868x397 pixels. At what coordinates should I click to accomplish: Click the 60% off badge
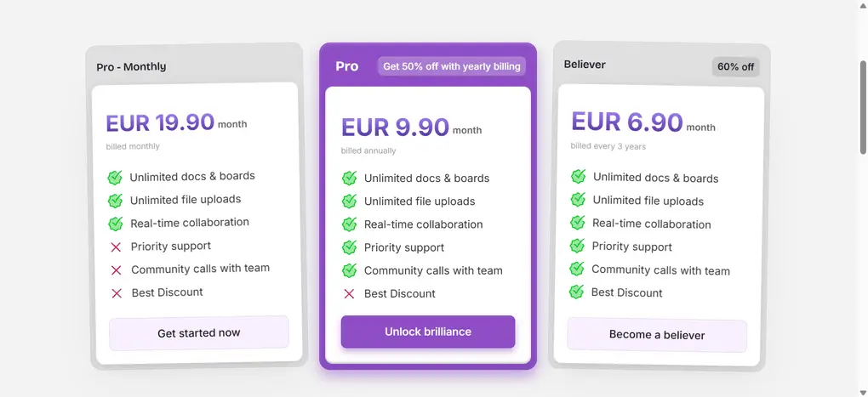tap(735, 67)
